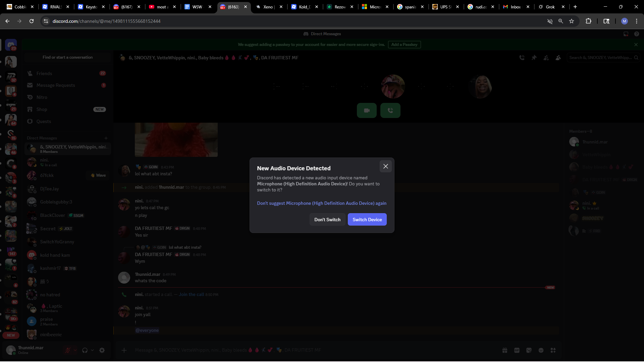Add friends to the group DM
The height and width of the screenshot is (362, 644).
[x=546, y=58]
